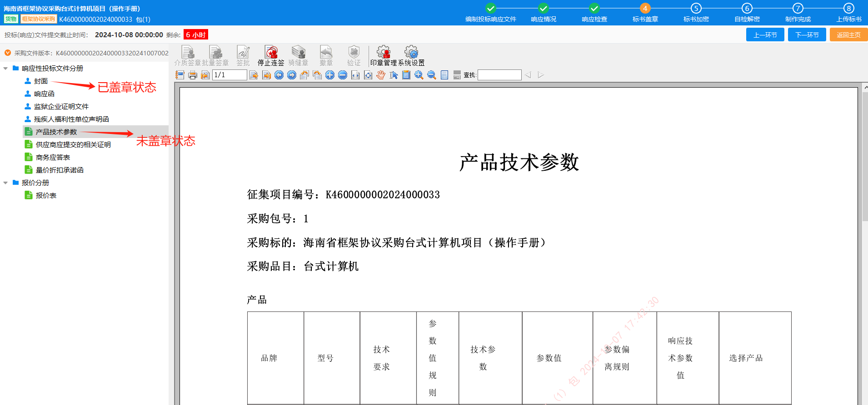Rotate page counterclockwise icon
868x405 pixels.
click(x=304, y=75)
